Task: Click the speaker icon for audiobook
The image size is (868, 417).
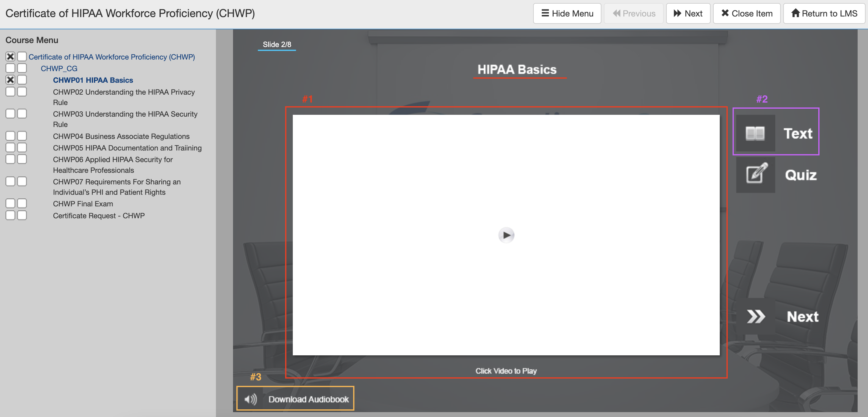Action: [250, 399]
